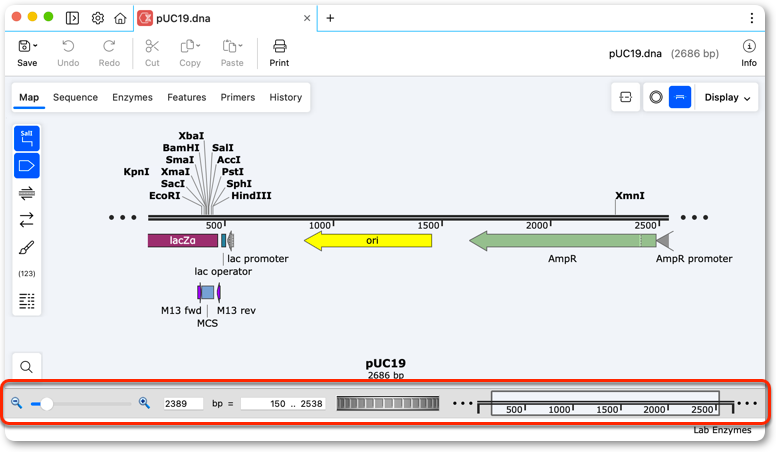The width and height of the screenshot is (776, 452).
Task: Click the XmnI enzyme site label
Action: pos(630,196)
